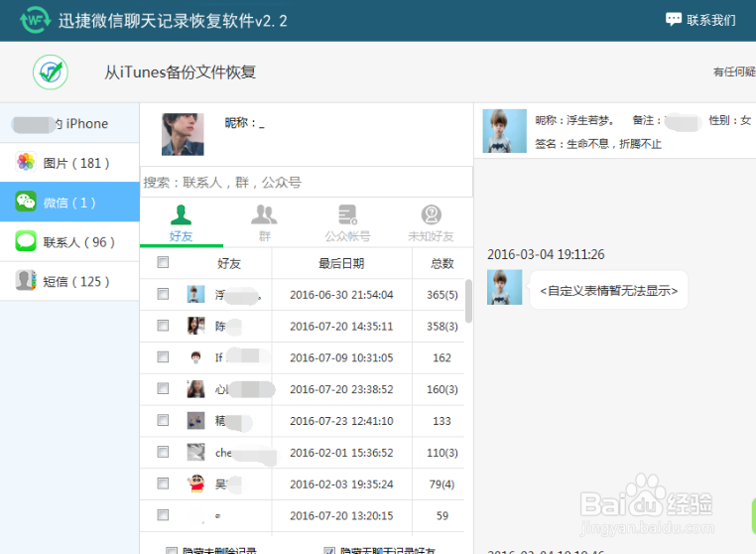Image resolution: width=756 pixels, height=554 pixels.
Task: Click the 短信 contacts book icon
Action: tap(26, 280)
